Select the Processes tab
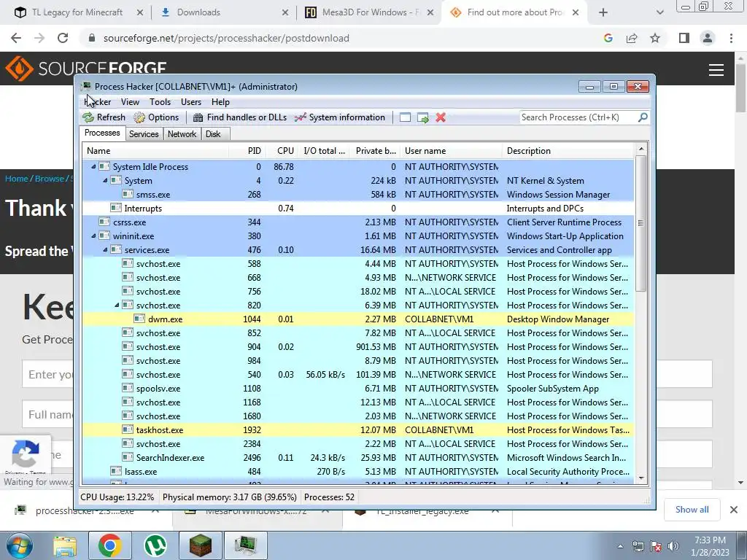747x560 pixels. (102, 133)
